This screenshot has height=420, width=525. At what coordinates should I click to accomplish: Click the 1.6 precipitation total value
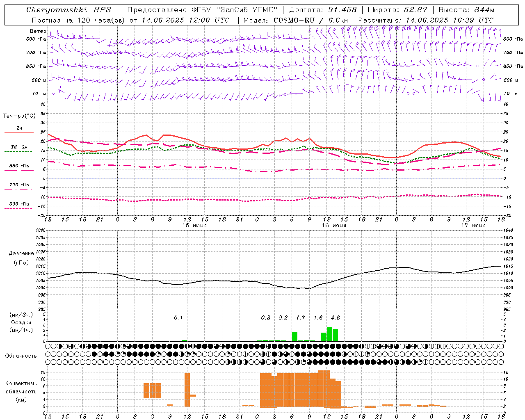point(318,317)
